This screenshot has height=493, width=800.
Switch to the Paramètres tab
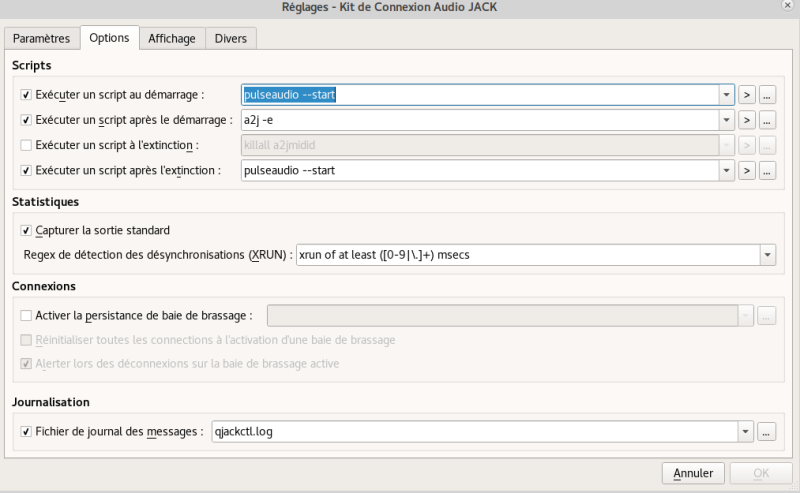[x=41, y=38]
